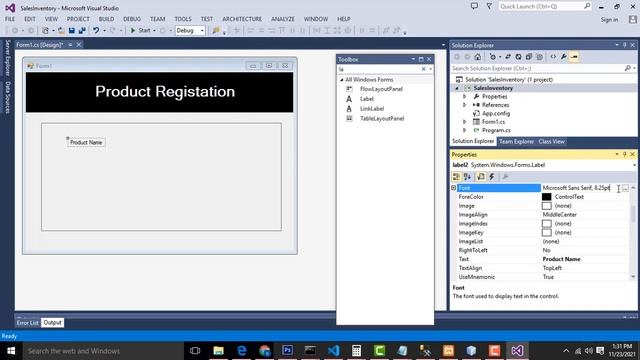The height and width of the screenshot is (360, 640).
Task: Select the Form1.cs [Design] document tab
Action: coord(40,44)
